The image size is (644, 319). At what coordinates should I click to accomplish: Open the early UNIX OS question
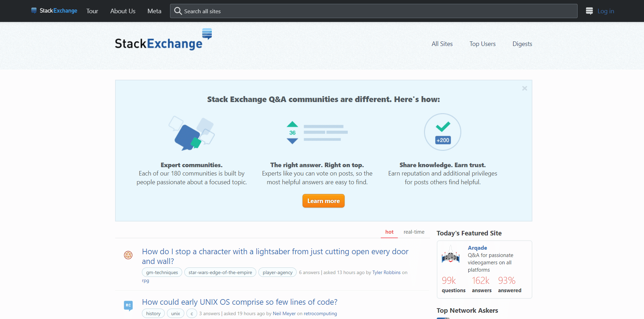[x=240, y=302]
